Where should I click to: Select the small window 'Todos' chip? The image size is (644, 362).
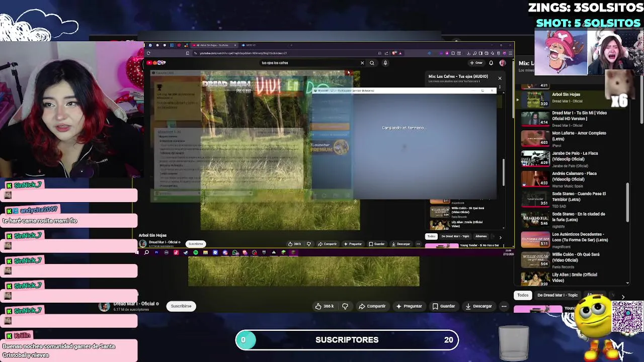click(x=431, y=236)
